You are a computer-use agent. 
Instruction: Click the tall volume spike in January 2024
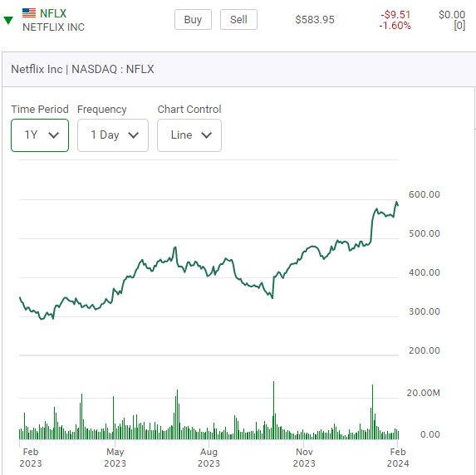pos(372,412)
